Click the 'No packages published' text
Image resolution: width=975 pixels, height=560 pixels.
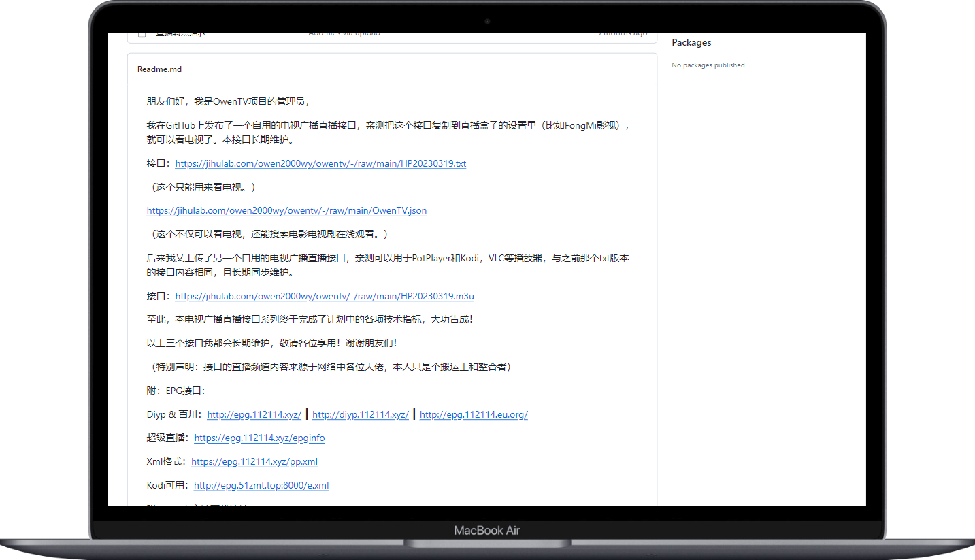tap(708, 65)
